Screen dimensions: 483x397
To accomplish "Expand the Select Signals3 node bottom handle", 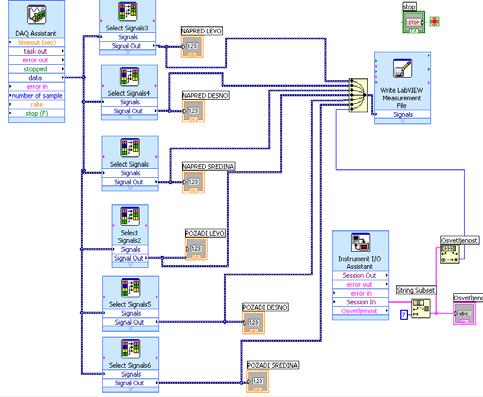I will pos(127,52).
